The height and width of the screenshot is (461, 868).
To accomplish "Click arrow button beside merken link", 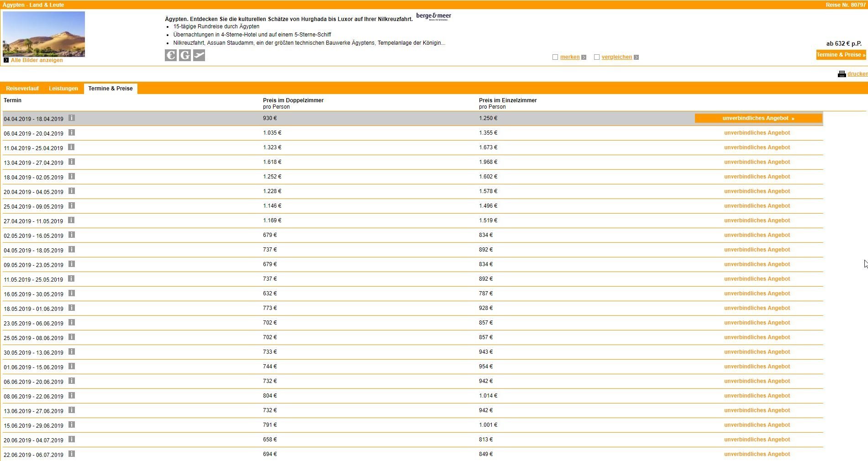I will point(584,58).
